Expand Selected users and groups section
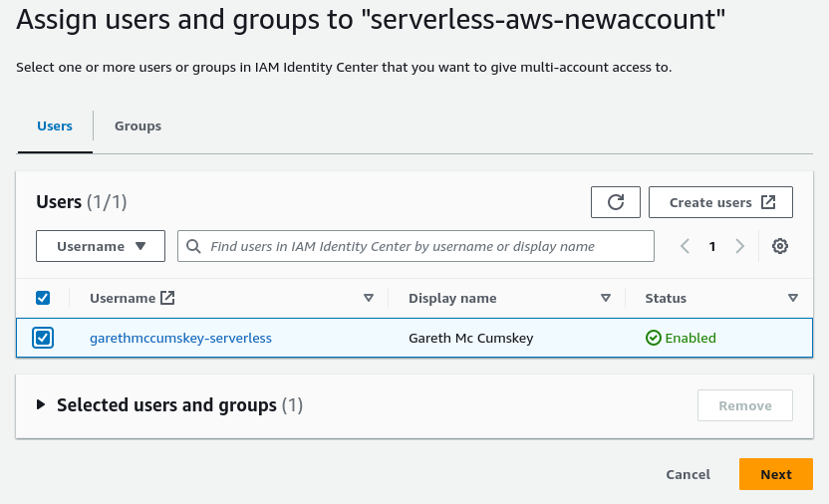Viewport: 829px width, 504px height. 41,405
